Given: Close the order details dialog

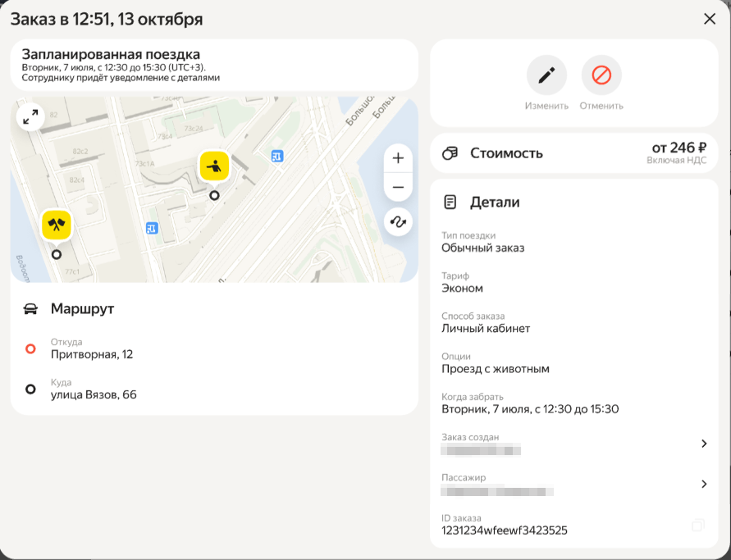Looking at the screenshot, I should pos(709,19).
